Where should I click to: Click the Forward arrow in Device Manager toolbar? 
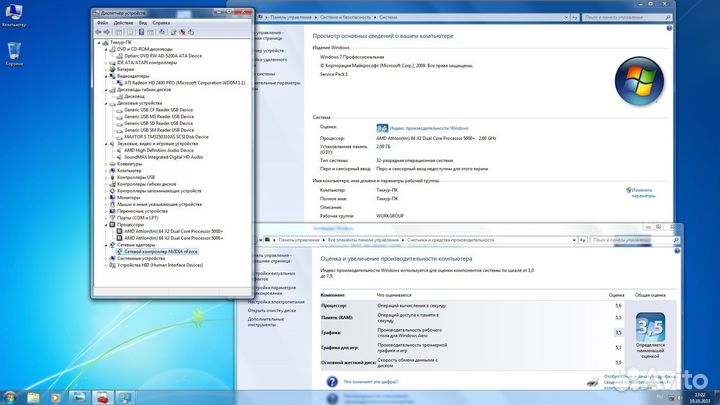[x=107, y=32]
